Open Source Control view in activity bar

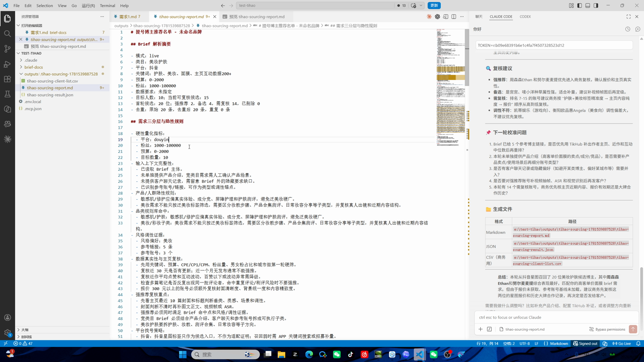point(7,49)
